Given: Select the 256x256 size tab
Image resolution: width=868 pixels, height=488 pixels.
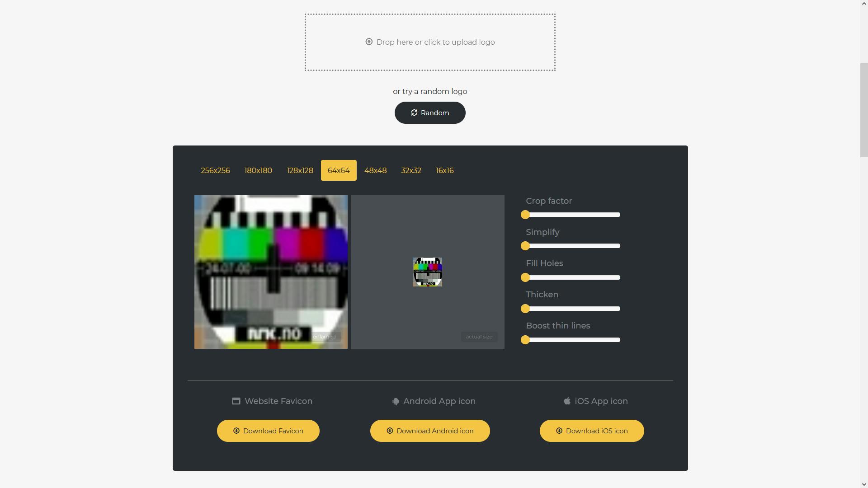Looking at the screenshot, I should [x=215, y=170].
